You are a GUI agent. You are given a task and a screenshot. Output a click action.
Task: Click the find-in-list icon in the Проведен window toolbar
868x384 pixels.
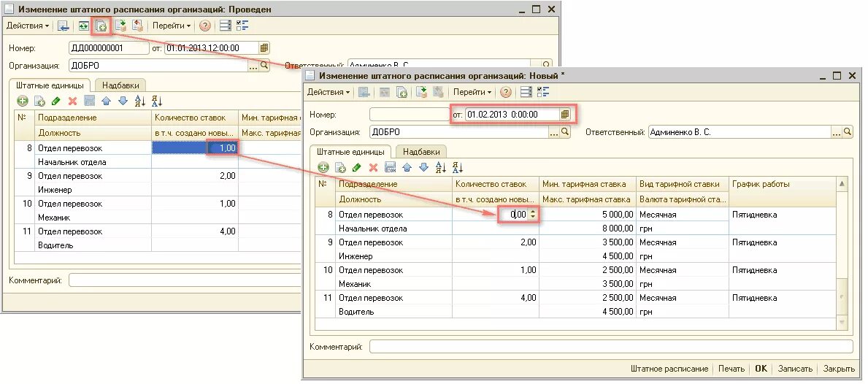pos(63,26)
